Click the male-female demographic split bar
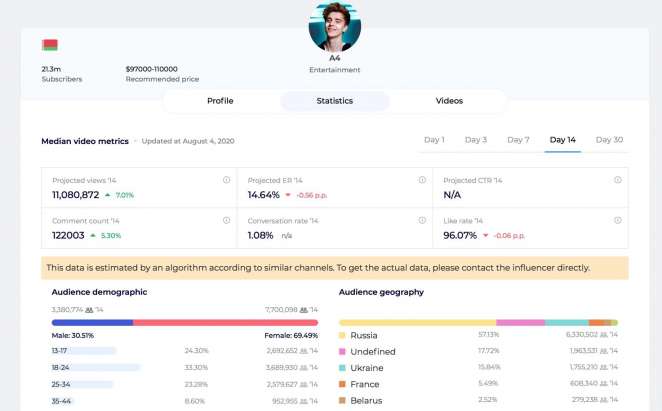 (170, 323)
